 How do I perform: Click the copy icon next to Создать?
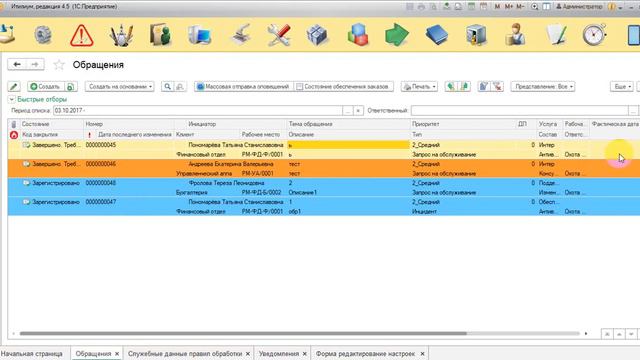coord(70,87)
